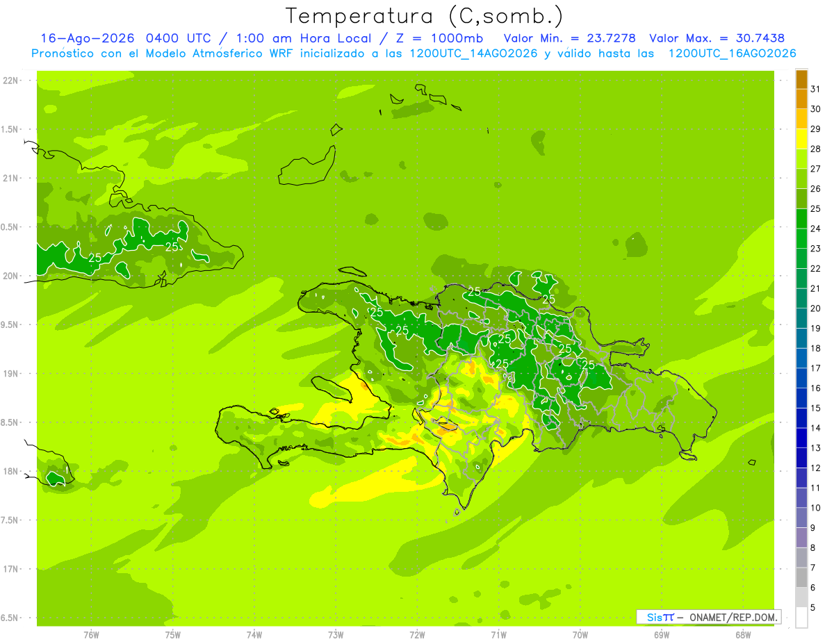Viewport: 834px width, 644px height.
Task: Click the gray colorbar segment between 6 and 7
Action: 801,577
